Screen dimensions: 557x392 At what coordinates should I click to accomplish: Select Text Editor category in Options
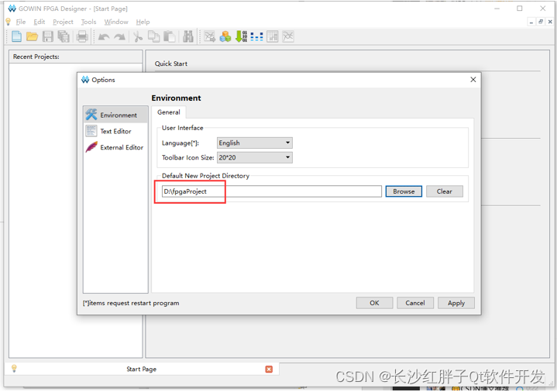coord(115,131)
